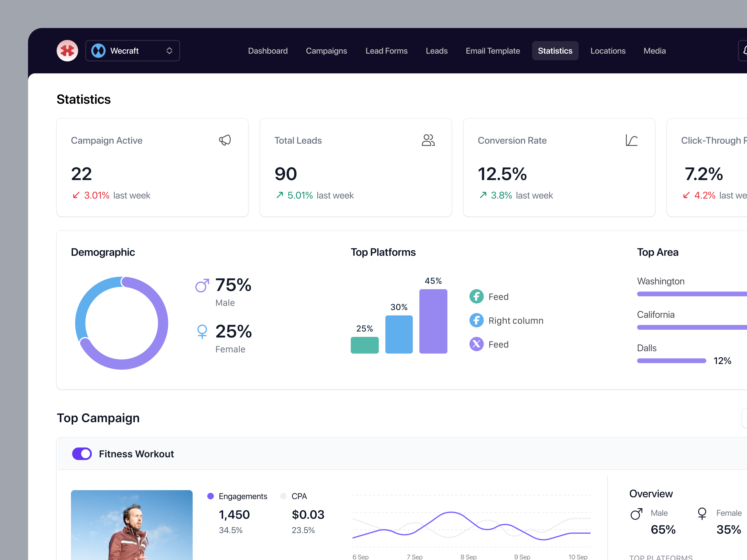Click the chart icon on Conversion Rate card
The image size is (747, 560).
pos(632,140)
